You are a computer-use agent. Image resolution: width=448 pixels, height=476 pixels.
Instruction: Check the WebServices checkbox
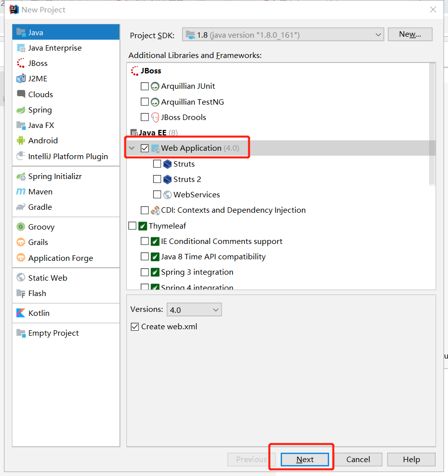pyautogui.click(x=157, y=194)
